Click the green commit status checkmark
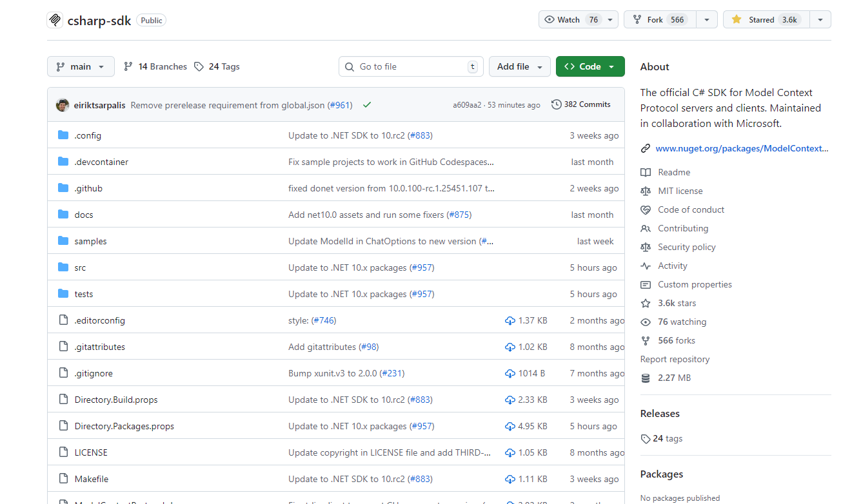This screenshot has height=504, width=852. 367,104
